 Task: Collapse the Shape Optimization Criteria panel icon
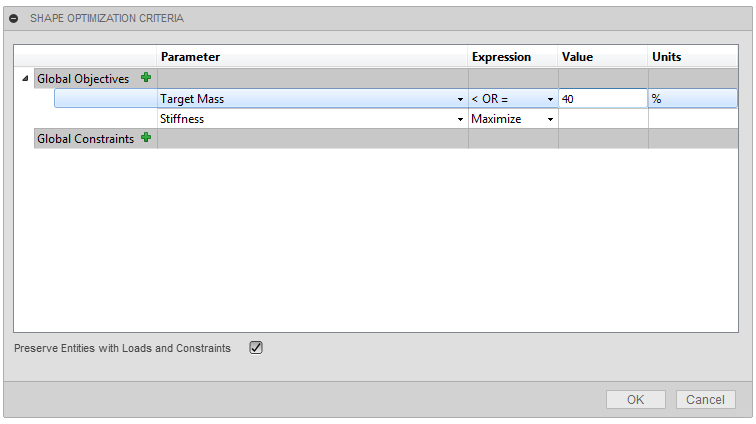[14, 18]
